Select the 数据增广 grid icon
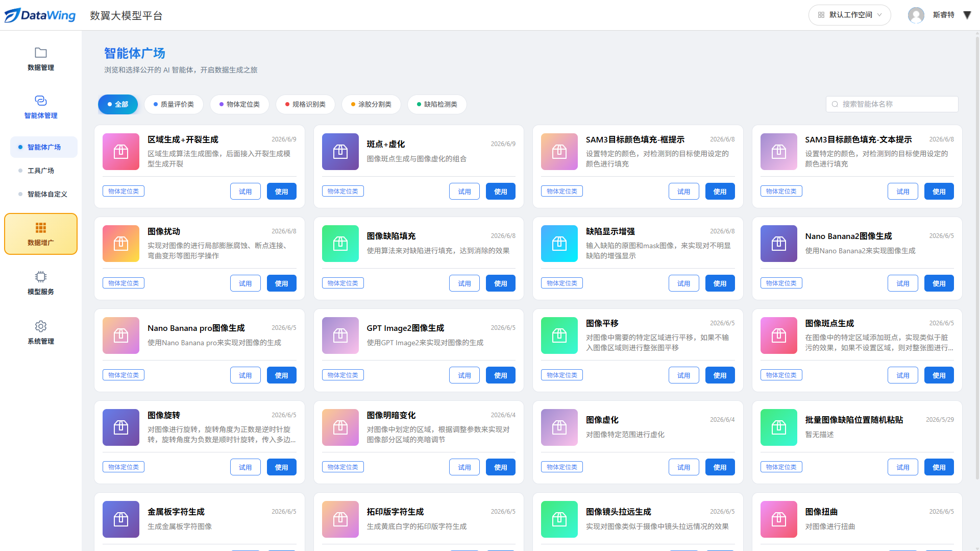The height and width of the screenshot is (551, 980). (41, 228)
